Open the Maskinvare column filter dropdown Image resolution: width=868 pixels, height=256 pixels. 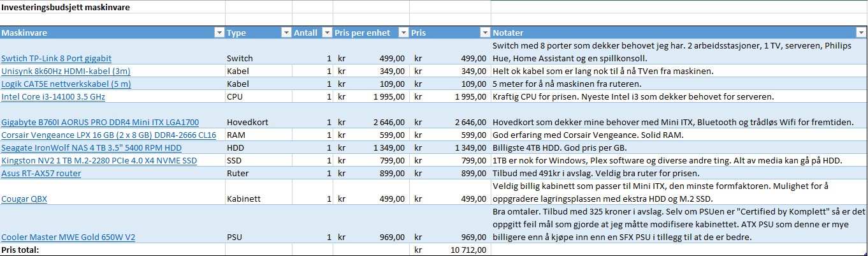point(219,33)
